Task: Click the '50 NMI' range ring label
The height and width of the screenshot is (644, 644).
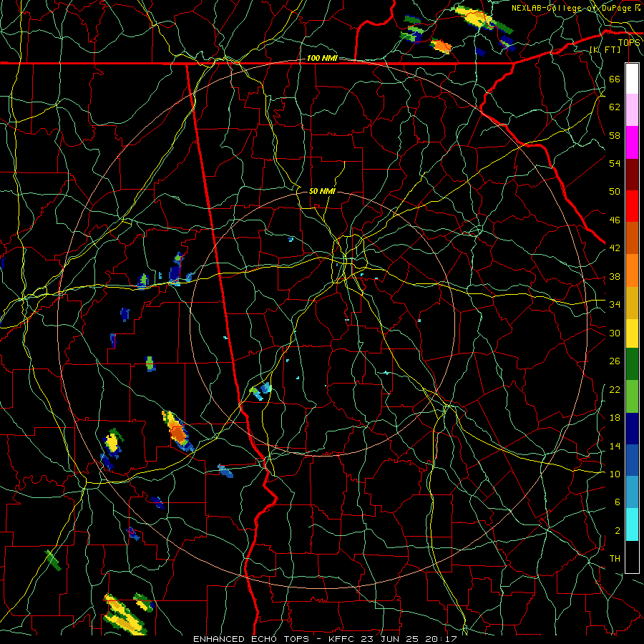Action: [x=322, y=191]
